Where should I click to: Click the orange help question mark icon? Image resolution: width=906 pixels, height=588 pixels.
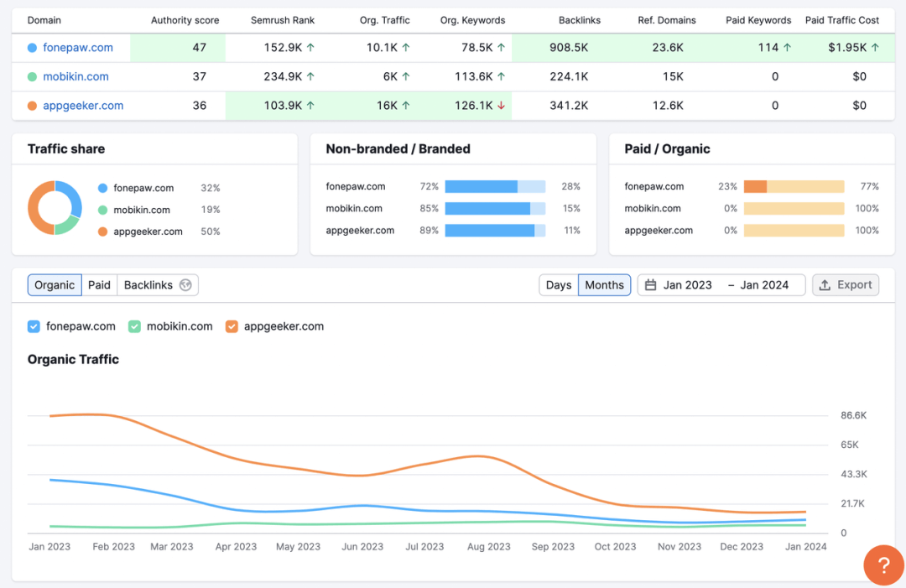click(x=883, y=565)
